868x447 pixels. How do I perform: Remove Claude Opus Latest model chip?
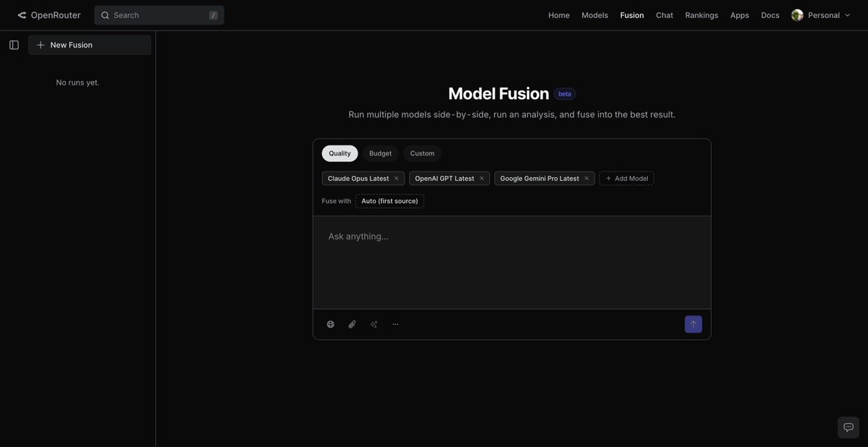click(397, 178)
